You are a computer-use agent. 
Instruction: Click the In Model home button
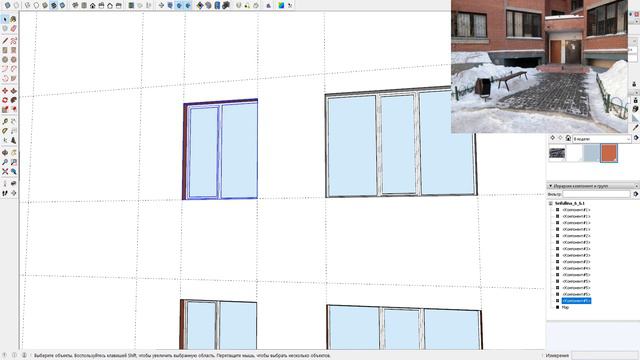click(x=568, y=138)
